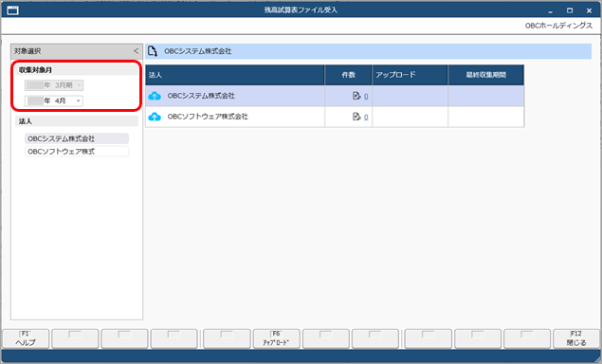Click the F1 ヘルプ button
The height and width of the screenshot is (364, 602).
[26, 338]
